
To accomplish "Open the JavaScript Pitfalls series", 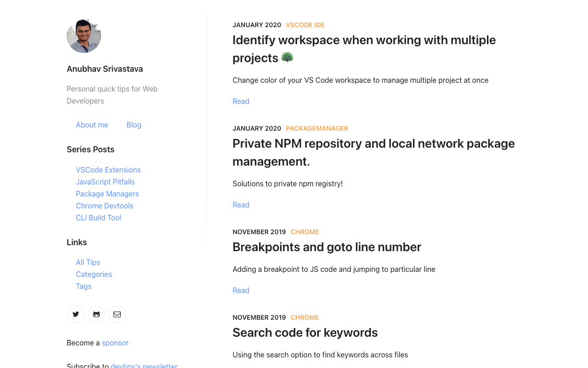I will pos(105,182).
